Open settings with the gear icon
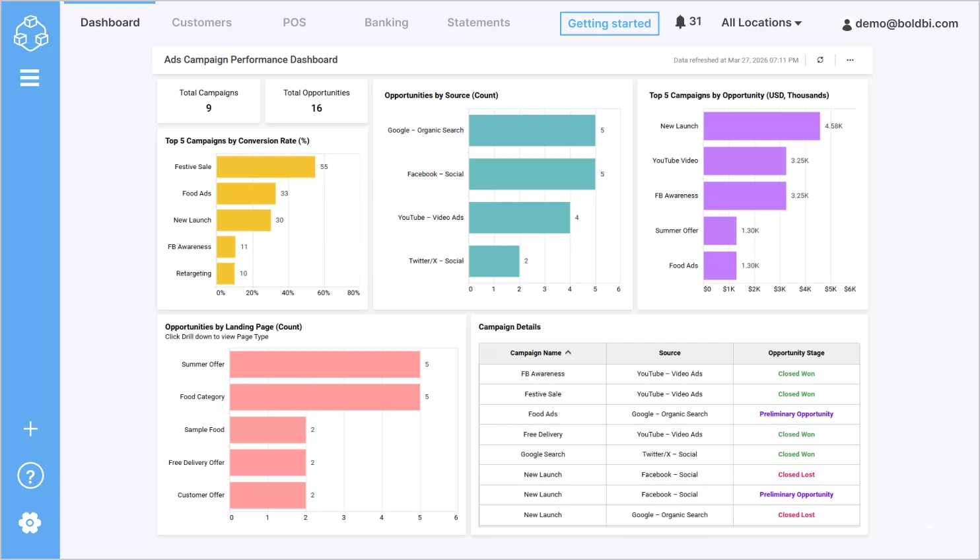The image size is (980, 560). [x=30, y=522]
